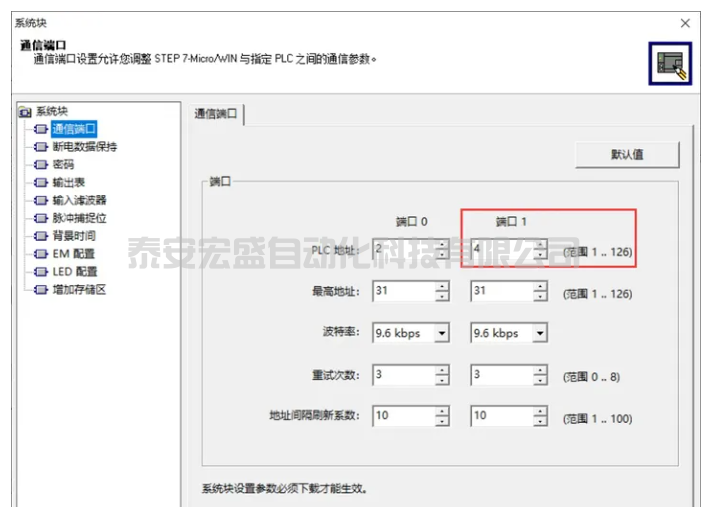Image resolution: width=704 pixels, height=507 pixels.
Task: Increase port 1 highest address spinner
Action: [540, 286]
